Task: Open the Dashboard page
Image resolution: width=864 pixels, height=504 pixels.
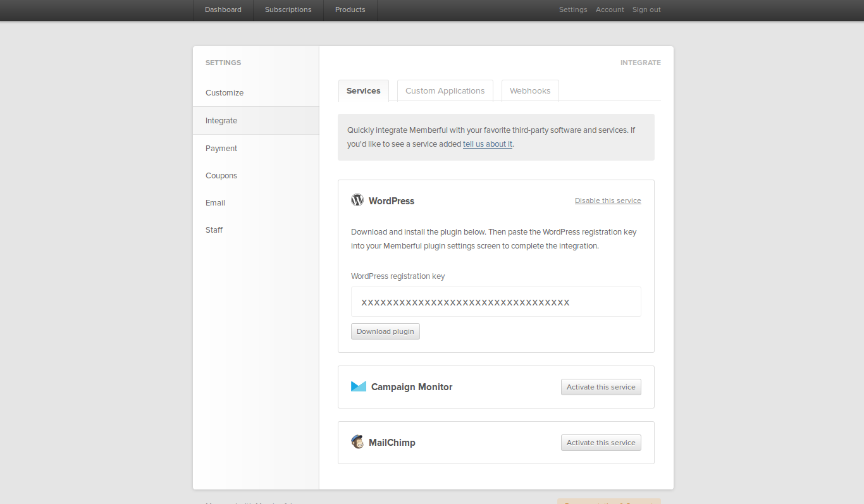Action: (x=223, y=9)
